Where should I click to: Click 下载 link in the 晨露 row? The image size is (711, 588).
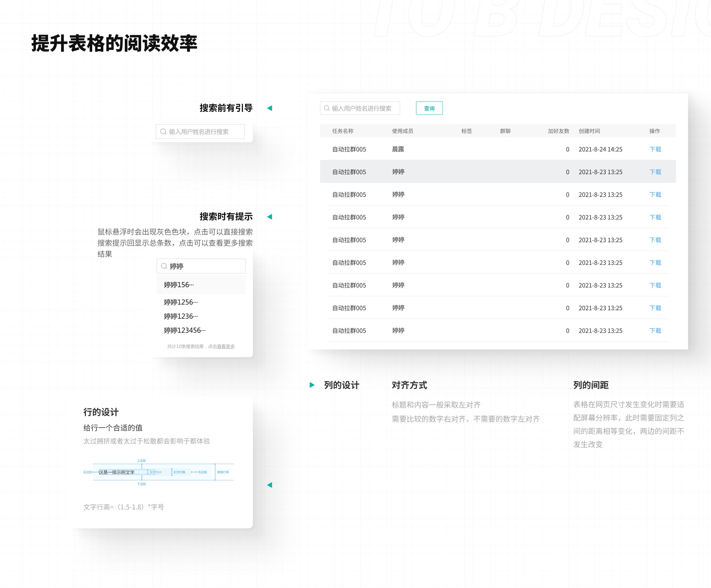(x=655, y=149)
